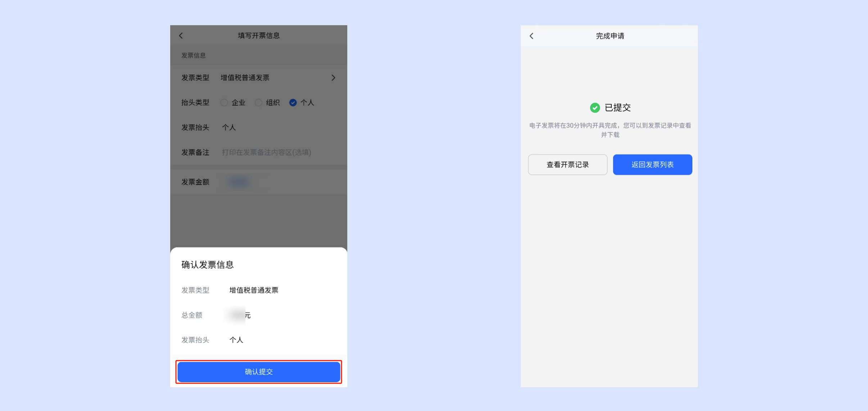
Task: Click 发票备注 input field
Action: click(267, 152)
